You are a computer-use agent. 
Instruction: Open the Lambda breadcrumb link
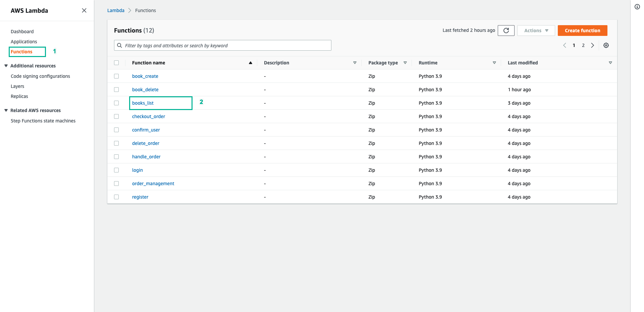pos(116,10)
